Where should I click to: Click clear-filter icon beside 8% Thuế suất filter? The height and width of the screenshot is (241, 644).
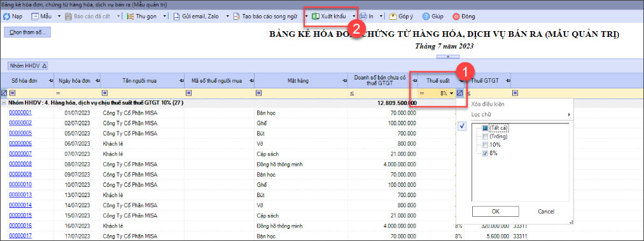point(460,93)
